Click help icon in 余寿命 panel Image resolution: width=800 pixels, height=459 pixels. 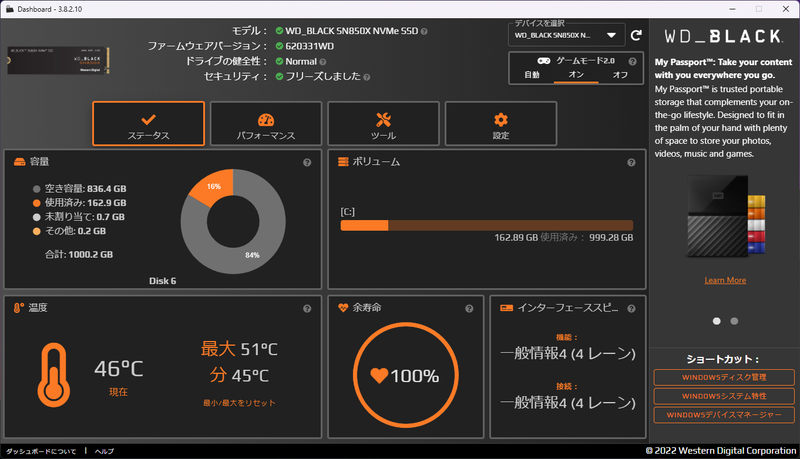click(470, 308)
